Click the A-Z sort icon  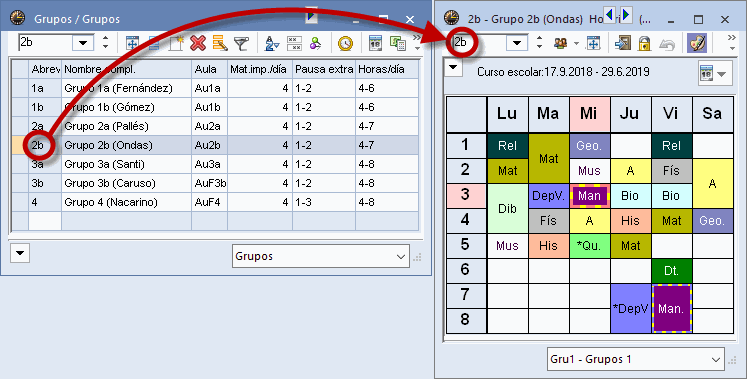tap(272, 43)
